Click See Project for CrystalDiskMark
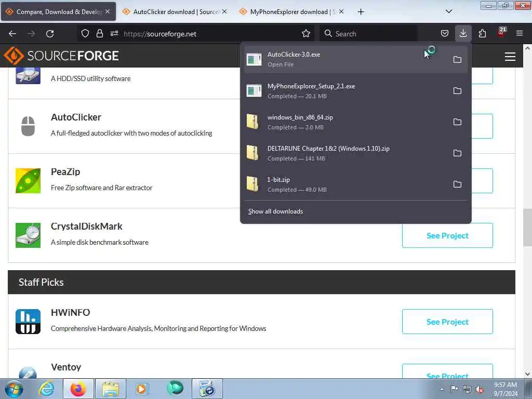The image size is (532, 399). (x=447, y=235)
